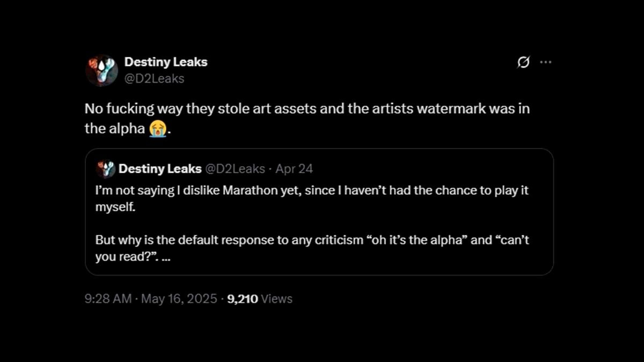The width and height of the screenshot is (644, 362).
Task: View the 9,210 Views count
Action: [x=260, y=299]
